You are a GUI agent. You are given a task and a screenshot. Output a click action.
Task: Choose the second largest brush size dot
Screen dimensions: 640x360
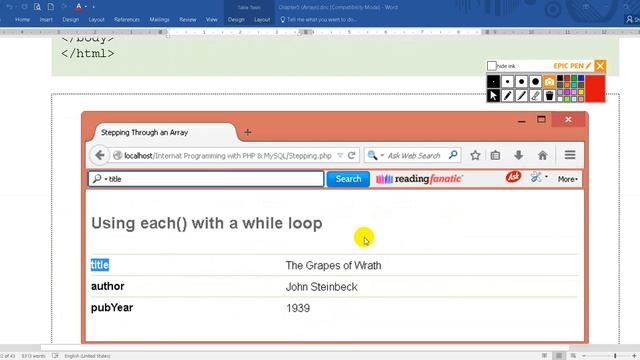coord(521,82)
